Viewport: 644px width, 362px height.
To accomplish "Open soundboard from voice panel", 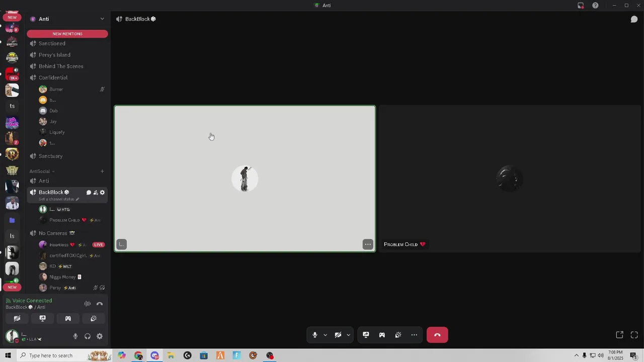I will [94, 318].
